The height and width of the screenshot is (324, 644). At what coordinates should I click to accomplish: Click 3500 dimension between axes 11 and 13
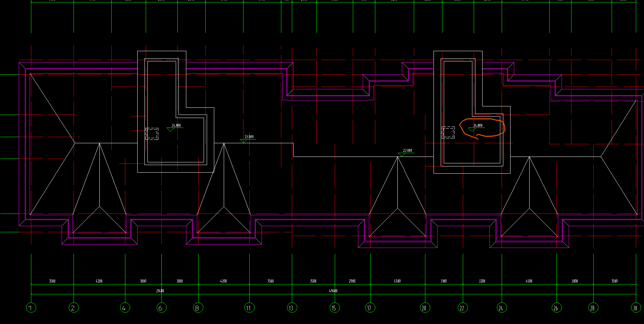pos(270,281)
